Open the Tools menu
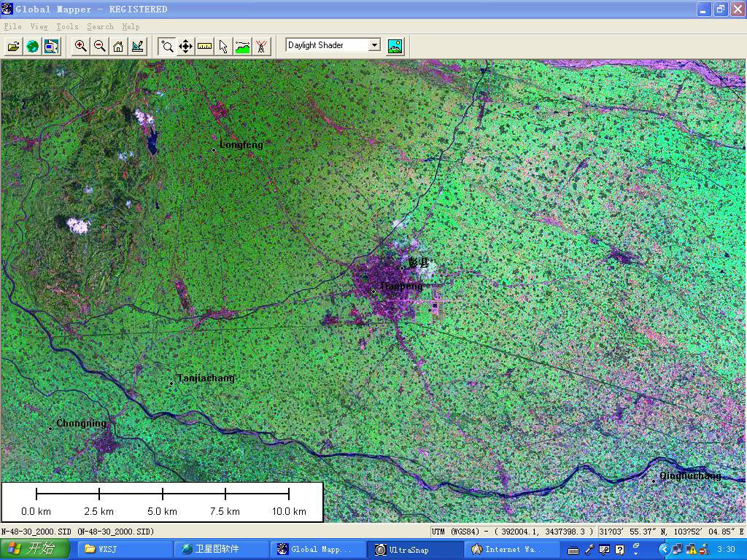 [x=67, y=26]
